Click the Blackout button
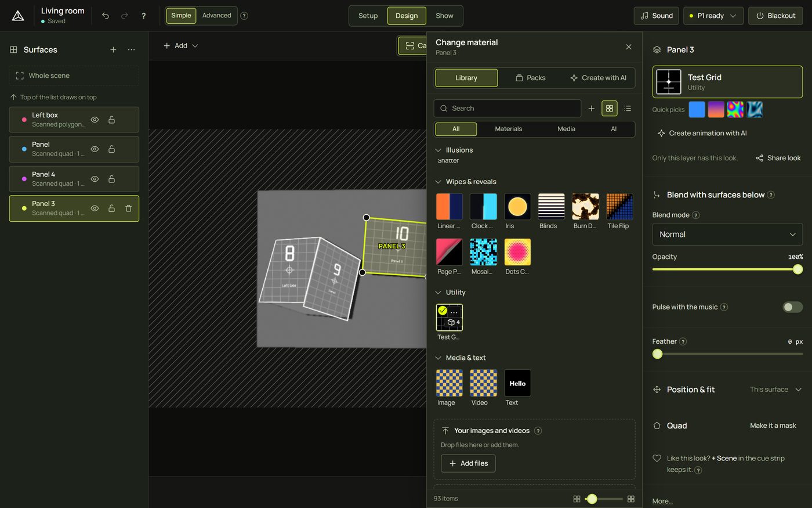The image size is (812, 508). pos(775,16)
